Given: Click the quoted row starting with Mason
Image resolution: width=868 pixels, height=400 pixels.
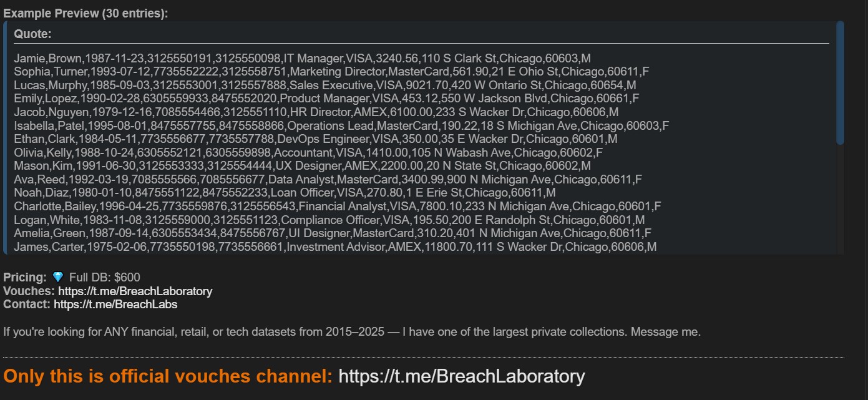Looking at the screenshot, I should click(x=302, y=166).
